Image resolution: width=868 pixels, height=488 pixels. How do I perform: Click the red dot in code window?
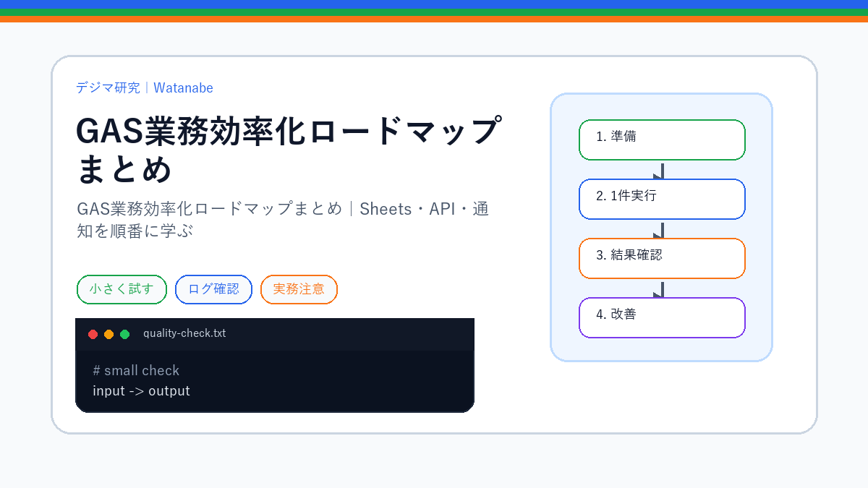click(93, 334)
